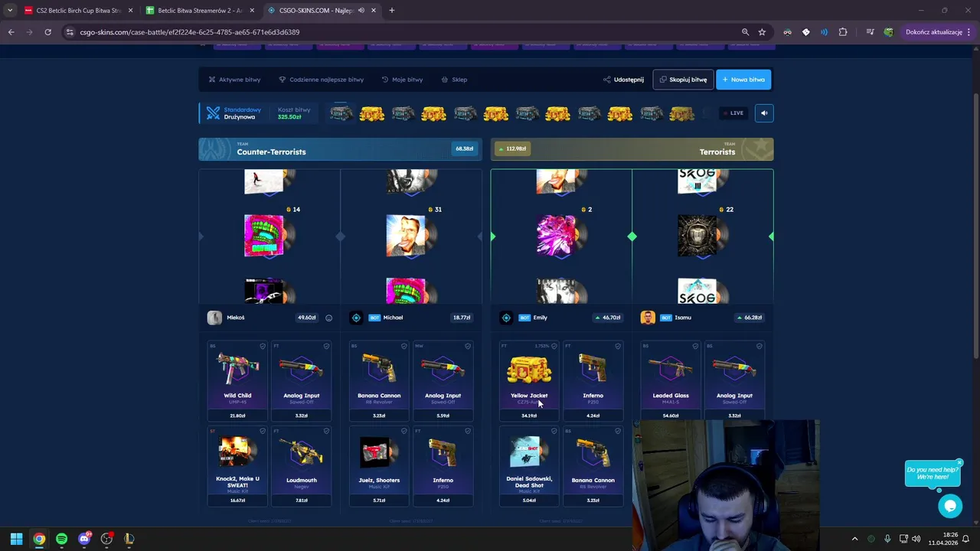
Task: Open the media controls toolbar icon
Action: [x=870, y=32]
